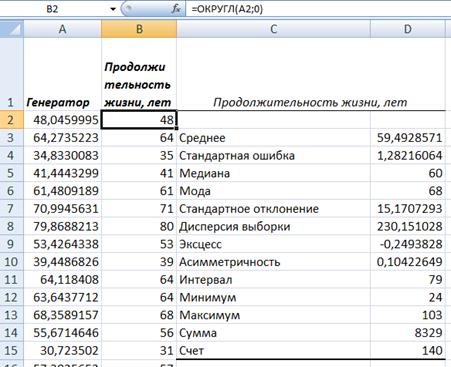This screenshot has width=451, height=367.
Task: Click cell with 53,4264338
Action: click(62, 244)
